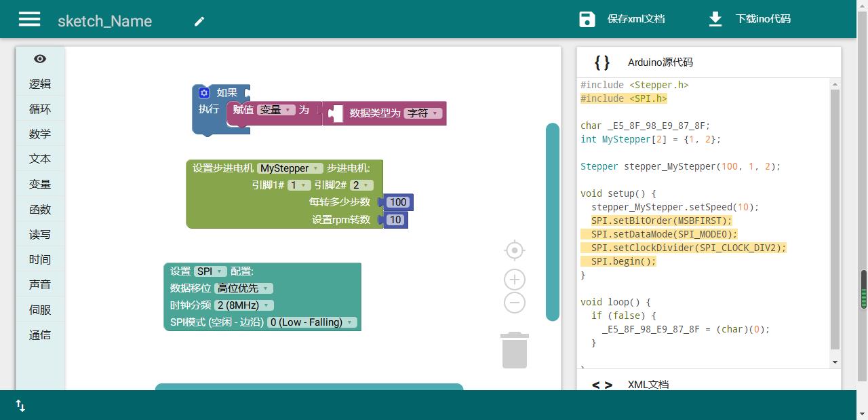The width and height of the screenshot is (868, 420).
Task: Zoom in on the block workspace
Action: click(515, 280)
